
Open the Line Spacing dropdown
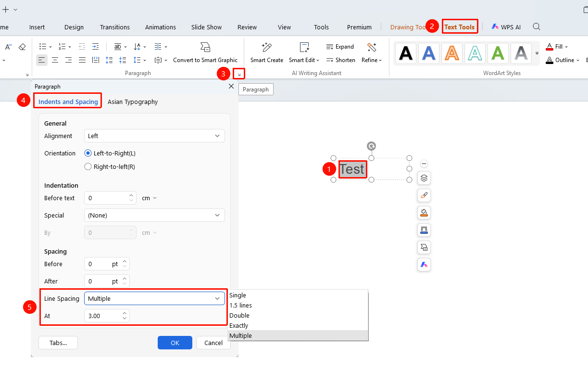pos(154,298)
